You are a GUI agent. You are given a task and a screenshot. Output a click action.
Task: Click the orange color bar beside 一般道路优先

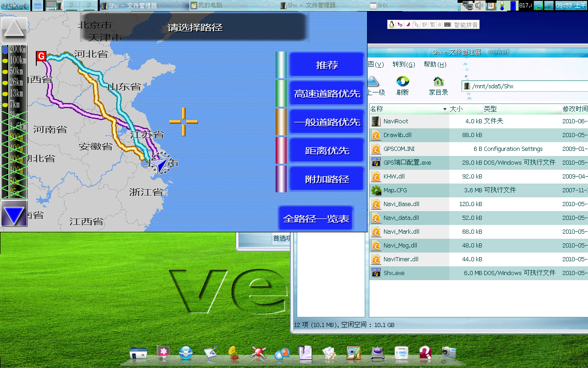point(281,122)
